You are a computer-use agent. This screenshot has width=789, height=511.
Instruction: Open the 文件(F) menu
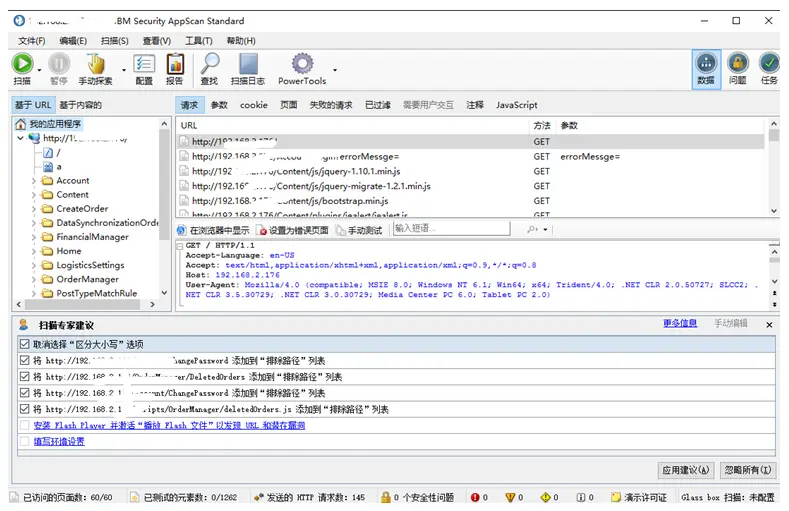[31, 41]
